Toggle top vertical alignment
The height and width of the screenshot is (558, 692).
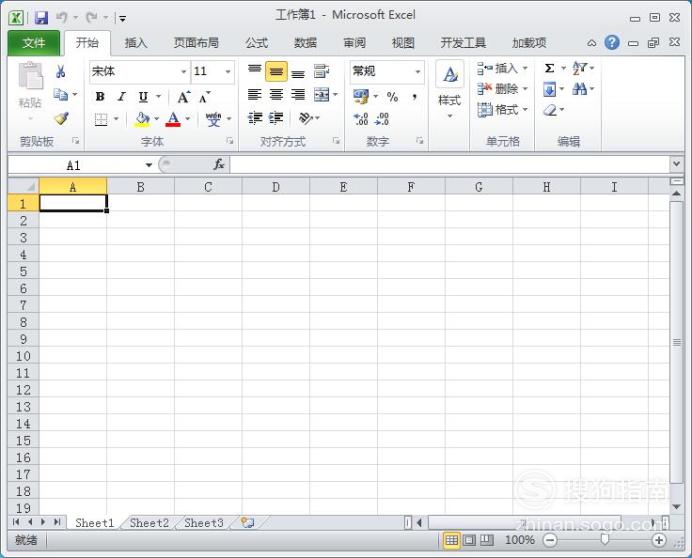click(255, 71)
